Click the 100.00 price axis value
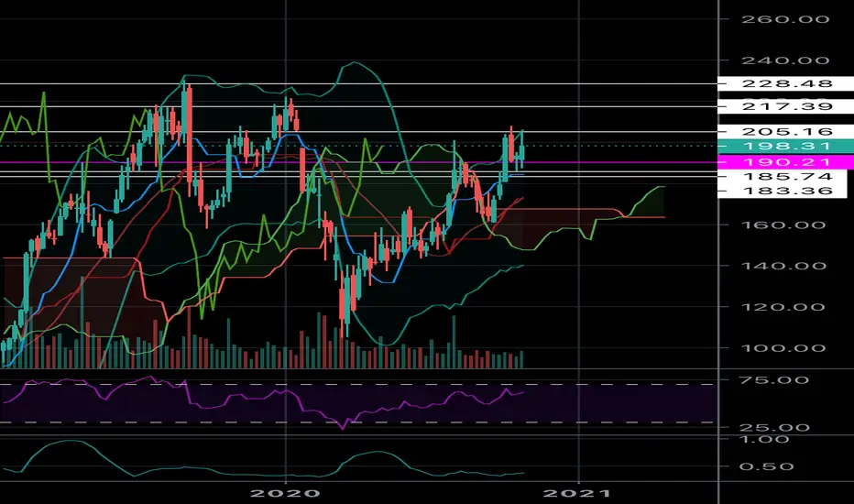854x504 pixels. coord(783,347)
